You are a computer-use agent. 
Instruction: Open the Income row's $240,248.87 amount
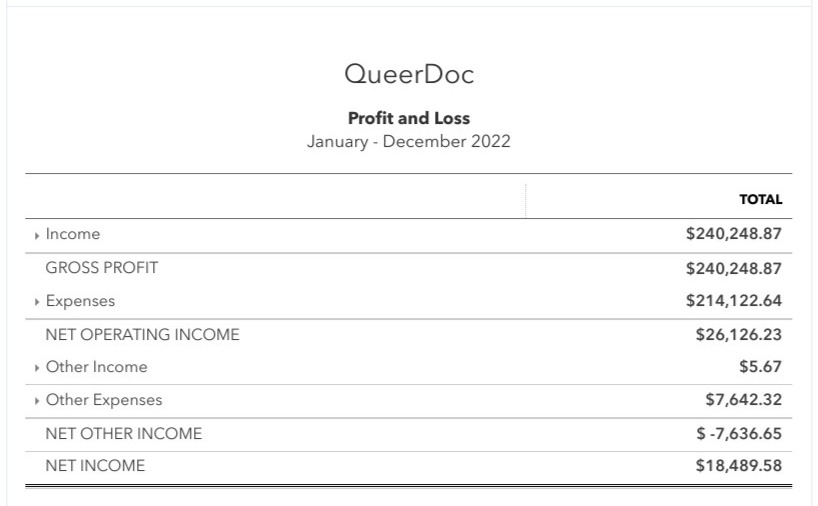tap(733, 234)
